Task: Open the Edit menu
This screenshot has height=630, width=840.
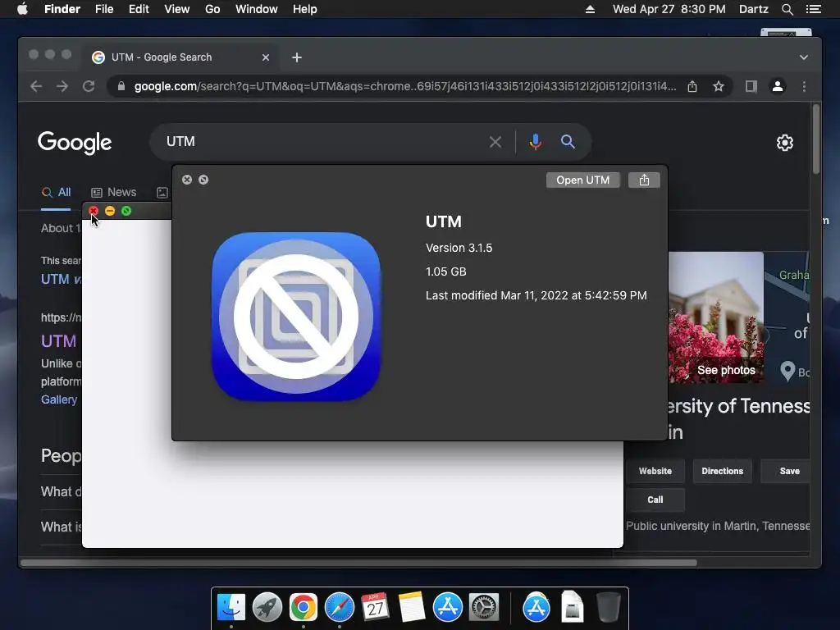Action: coord(139,9)
